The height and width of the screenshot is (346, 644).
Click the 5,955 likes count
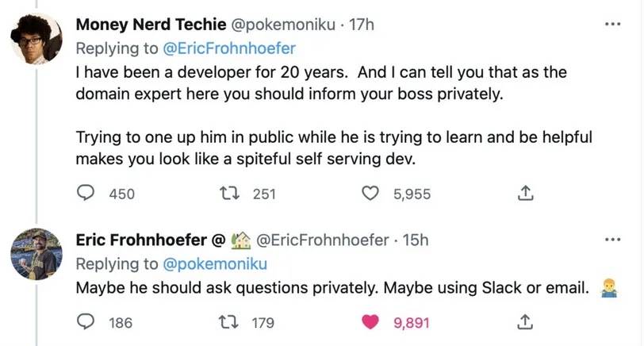coord(412,193)
